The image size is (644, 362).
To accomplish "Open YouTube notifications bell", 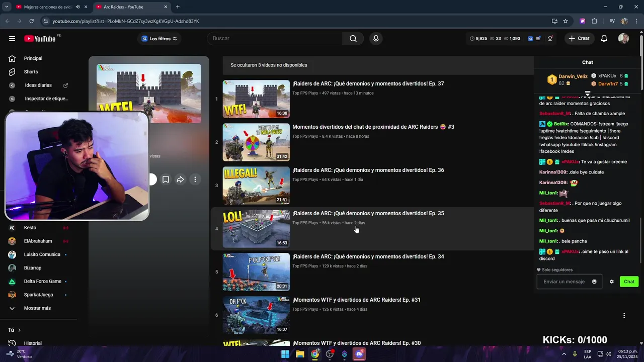I will [x=604, y=39].
